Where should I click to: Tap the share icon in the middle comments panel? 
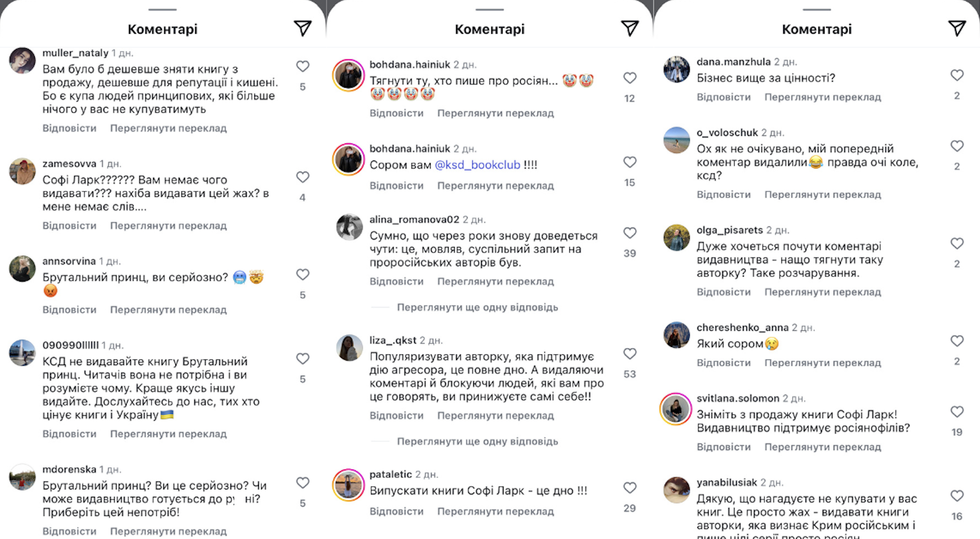point(630,29)
